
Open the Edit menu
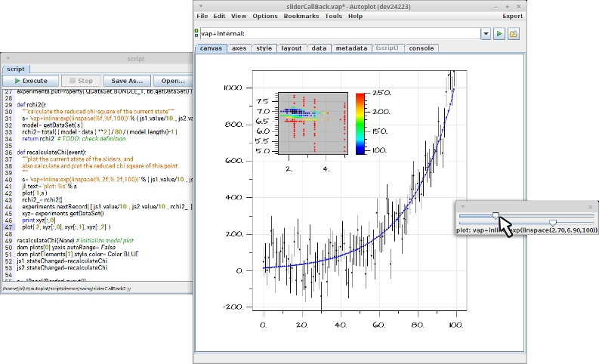[x=219, y=16]
